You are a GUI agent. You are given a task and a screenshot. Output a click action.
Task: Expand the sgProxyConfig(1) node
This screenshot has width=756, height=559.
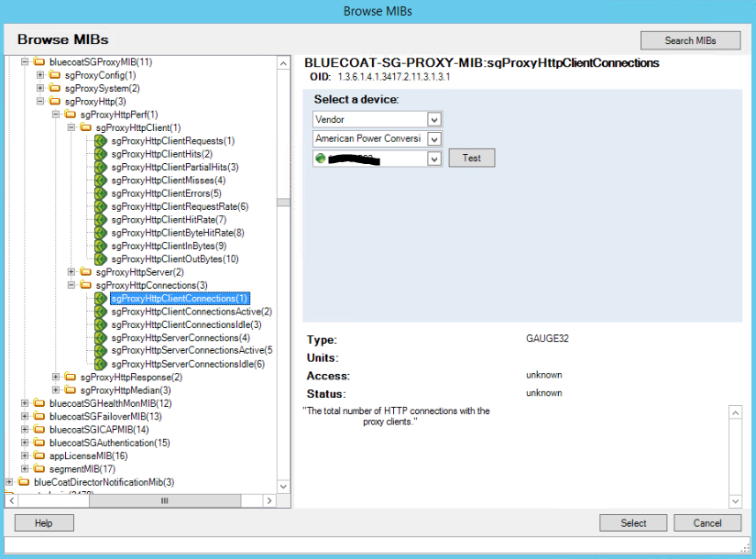(40, 75)
